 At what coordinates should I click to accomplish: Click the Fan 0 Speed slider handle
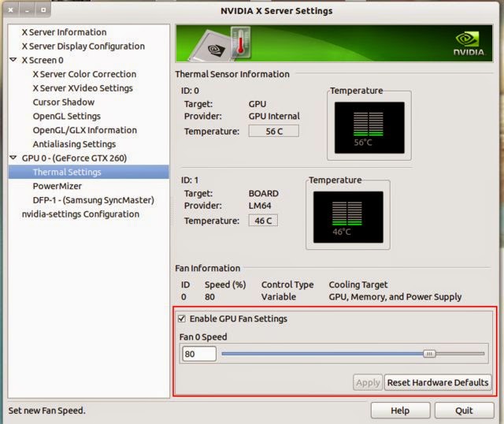[x=429, y=354]
